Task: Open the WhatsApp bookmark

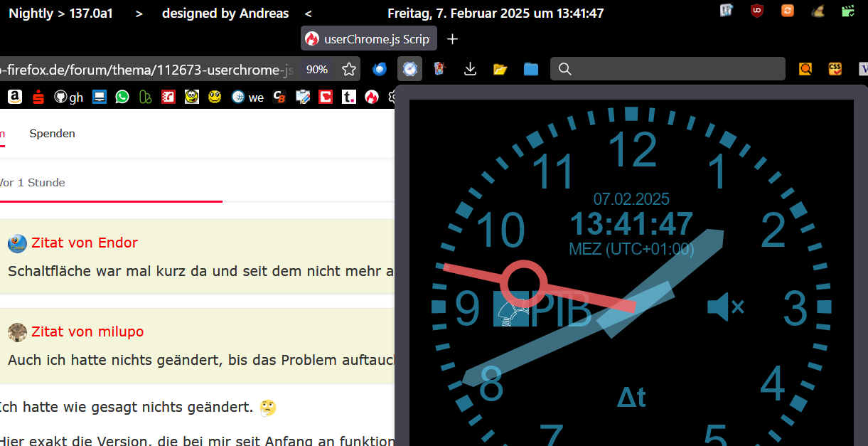Action: pyautogui.click(x=122, y=97)
